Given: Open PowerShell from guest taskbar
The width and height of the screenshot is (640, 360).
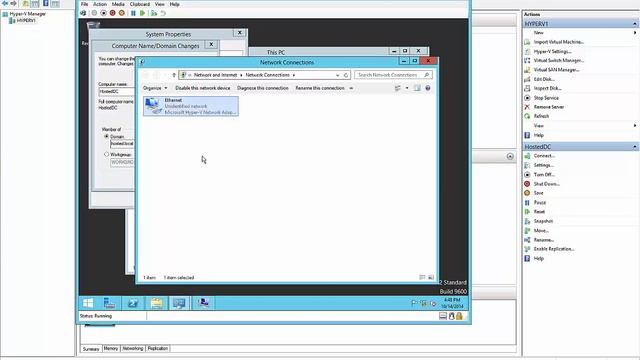Looking at the screenshot, I should pos(133,303).
